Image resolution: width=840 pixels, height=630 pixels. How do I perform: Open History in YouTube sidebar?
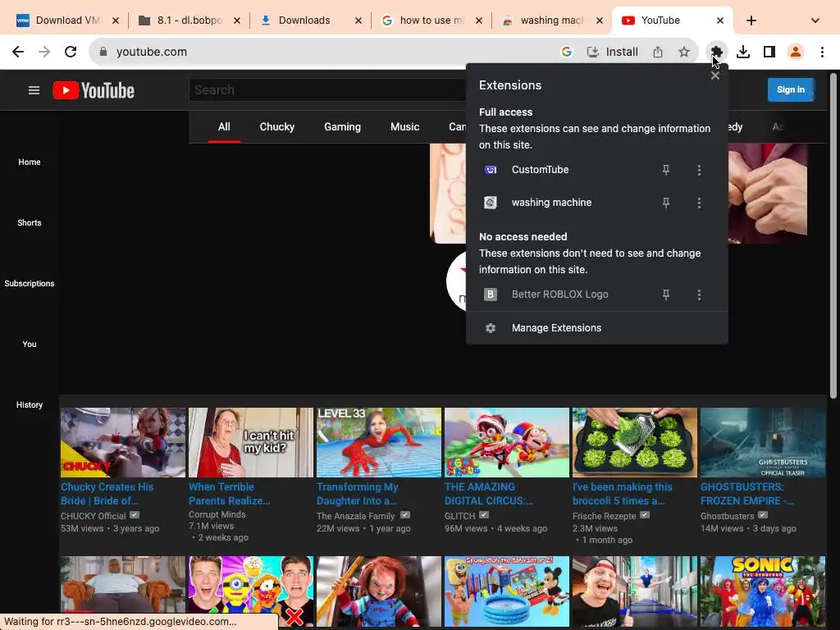[30, 405]
